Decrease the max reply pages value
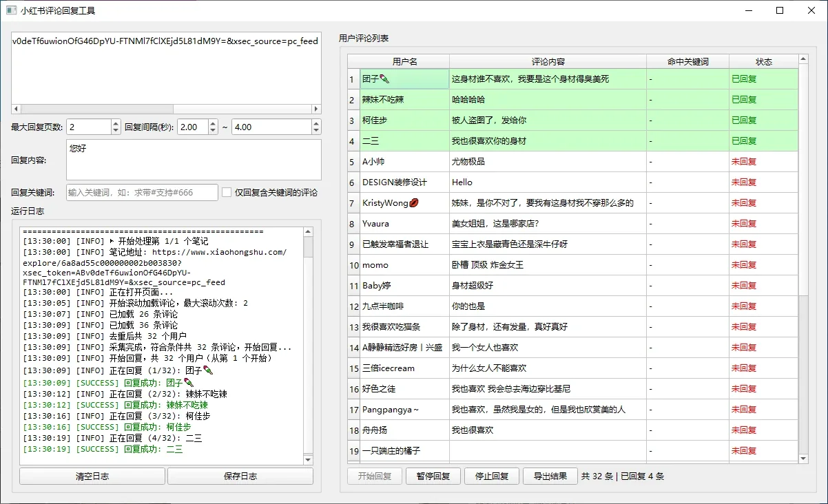This screenshot has width=828, height=504. (115, 131)
